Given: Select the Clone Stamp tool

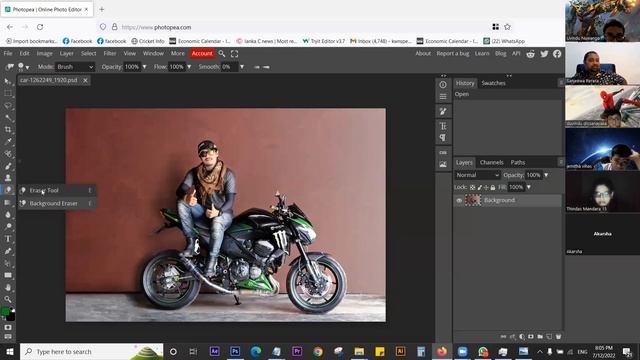Looking at the screenshot, I should tap(8, 178).
